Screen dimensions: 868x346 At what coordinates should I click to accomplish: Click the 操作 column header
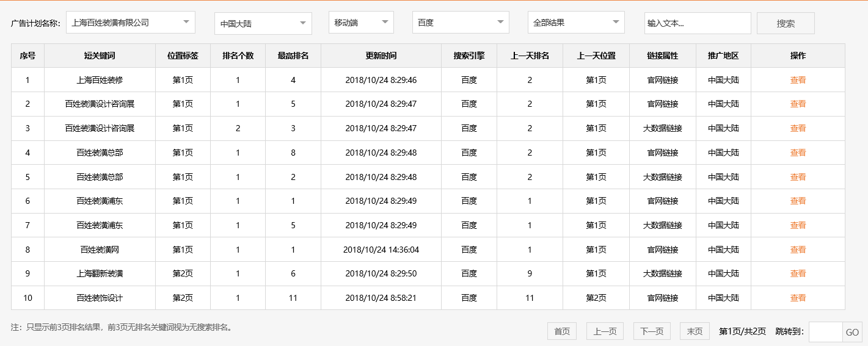tap(798, 56)
